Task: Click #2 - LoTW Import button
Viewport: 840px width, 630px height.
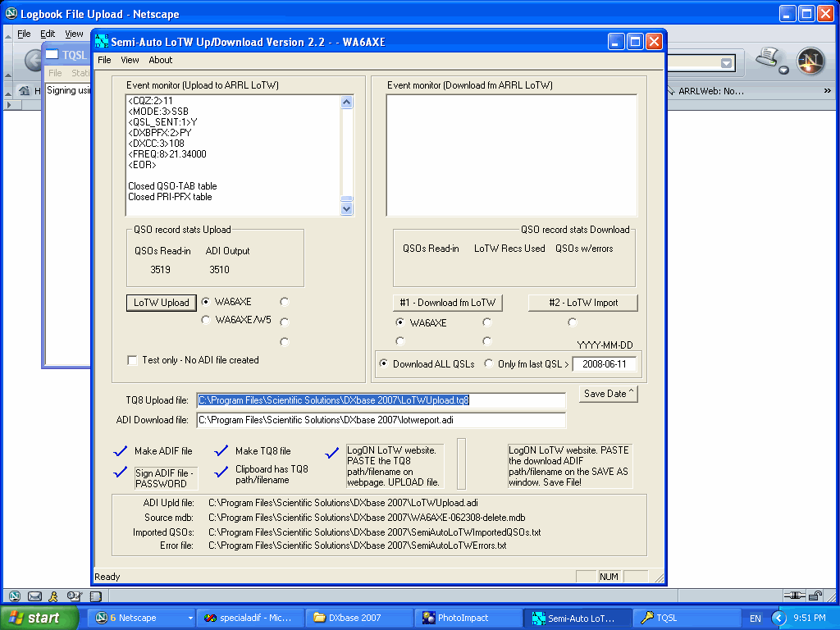Action: (583, 303)
